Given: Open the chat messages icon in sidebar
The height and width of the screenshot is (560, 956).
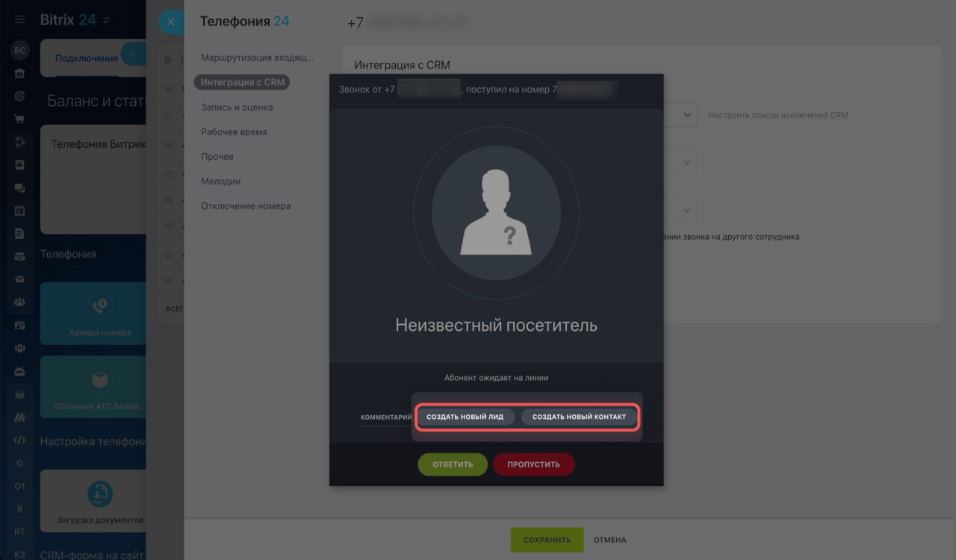Looking at the screenshot, I should click(x=20, y=188).
